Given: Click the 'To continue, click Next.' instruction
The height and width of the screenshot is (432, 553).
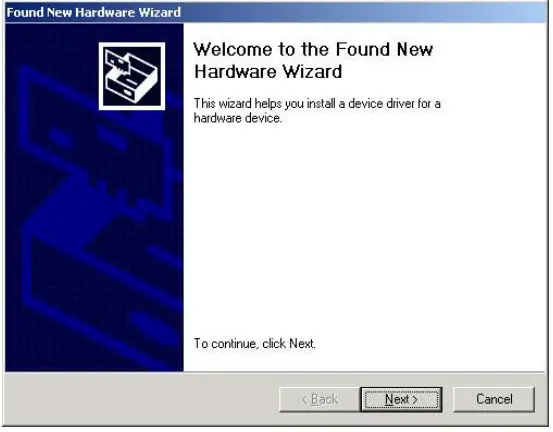Looking at the screenshot, I should [255, 343].
